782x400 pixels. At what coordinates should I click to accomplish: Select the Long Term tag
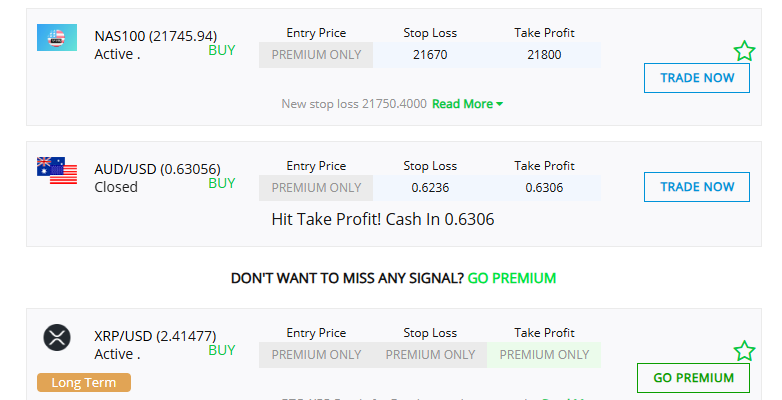84,382
